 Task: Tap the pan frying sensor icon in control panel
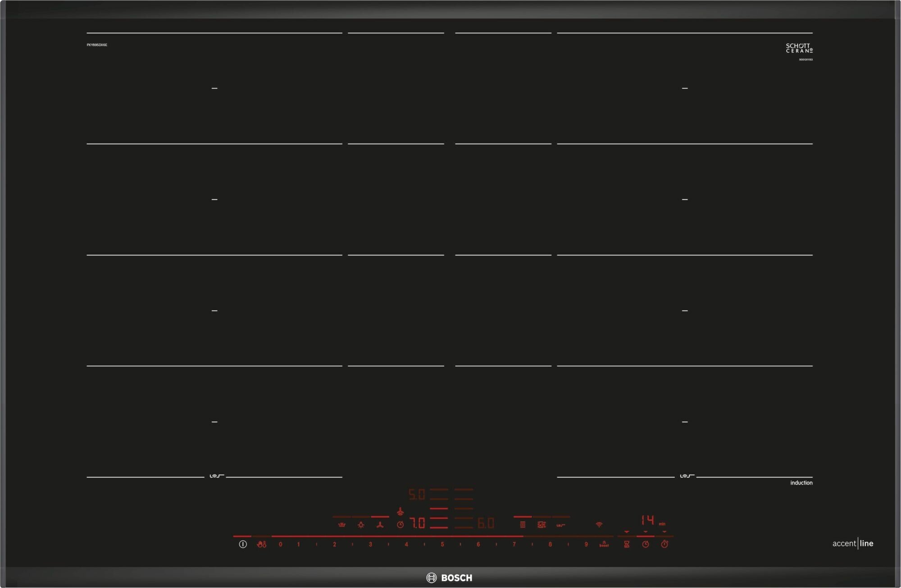tap(561, 524)
